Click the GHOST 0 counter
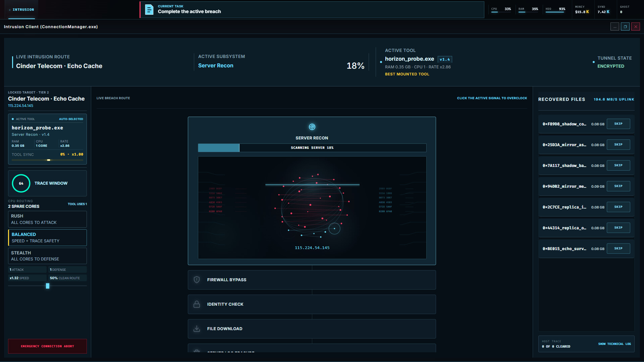Viewport: 644px width, 362px height. click(625, 9)
